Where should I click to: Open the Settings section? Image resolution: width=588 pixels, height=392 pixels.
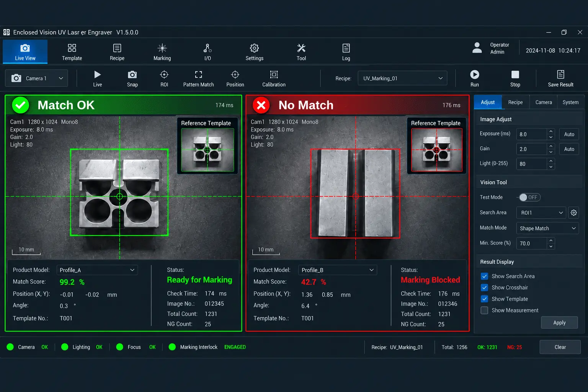tap(255, 52)
